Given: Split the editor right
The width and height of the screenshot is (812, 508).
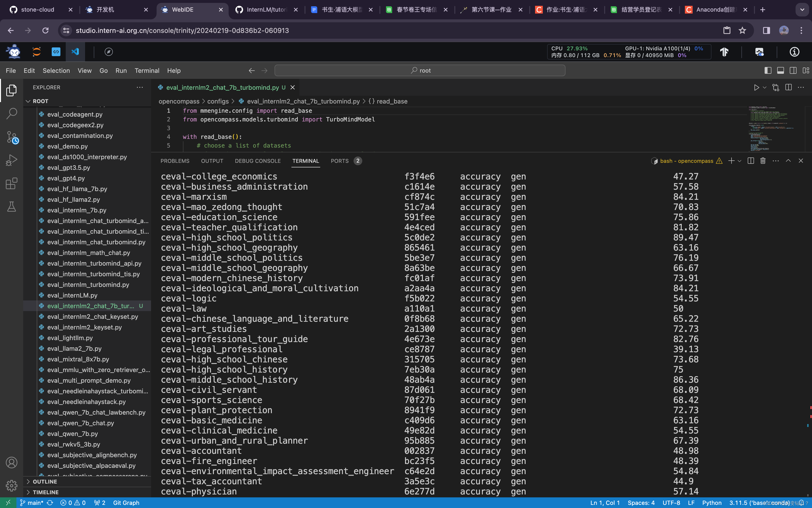Looking at the screenshot, I should click(789, 87).
